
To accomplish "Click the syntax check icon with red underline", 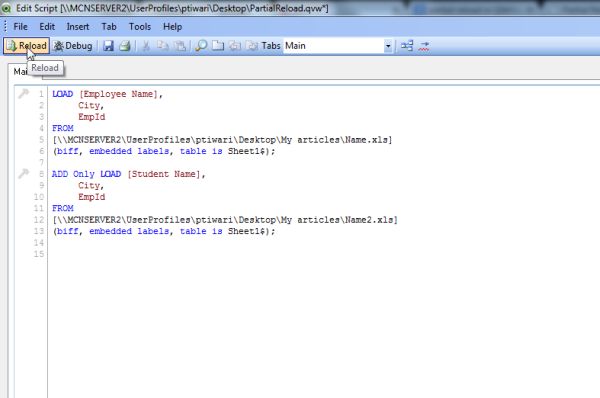I will click(x=424, y=46).
